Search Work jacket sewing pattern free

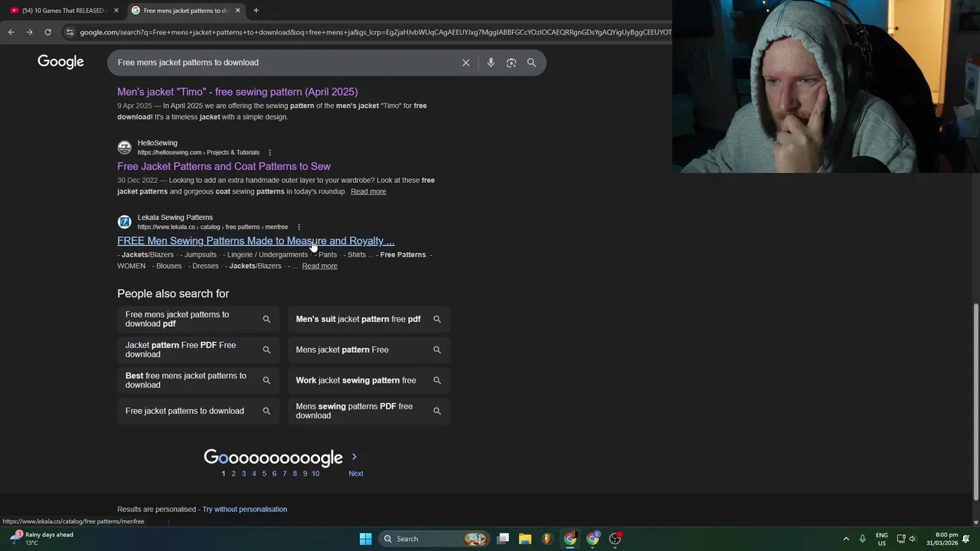click(369, 380)
